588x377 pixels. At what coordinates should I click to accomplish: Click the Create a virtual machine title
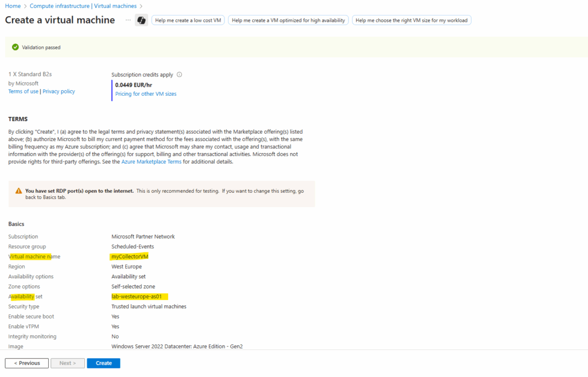[60, 20]
